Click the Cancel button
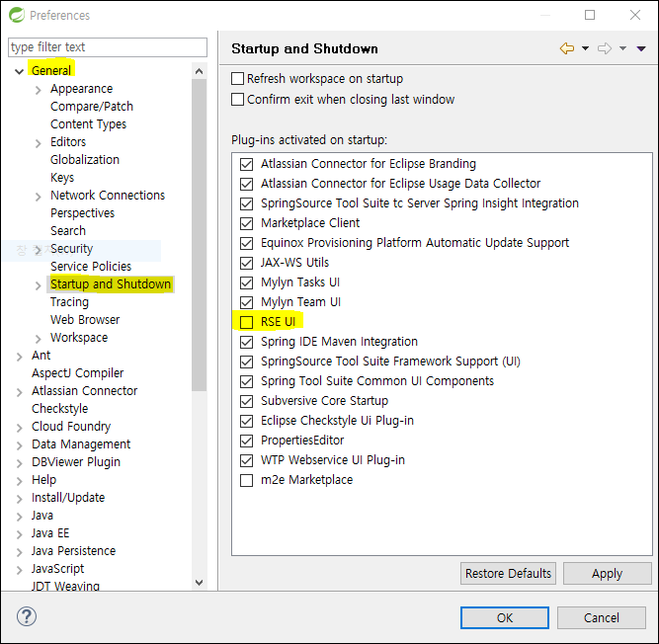659x644 pixels. (x=602, y=618)
